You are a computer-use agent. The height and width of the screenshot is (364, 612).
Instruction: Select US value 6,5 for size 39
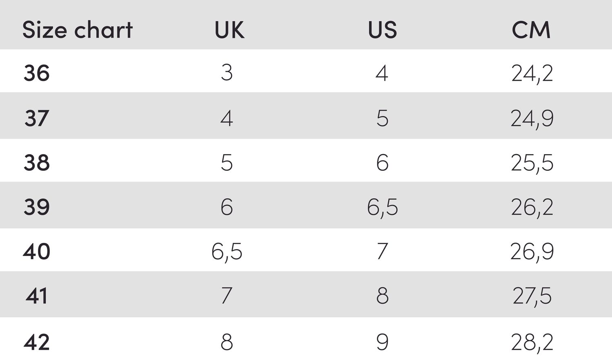382,208
